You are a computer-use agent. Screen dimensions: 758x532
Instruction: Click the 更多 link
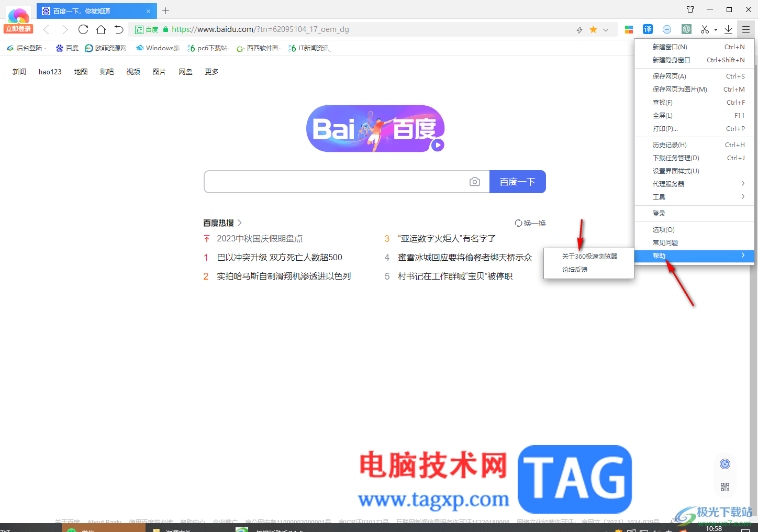pos(211,72)
